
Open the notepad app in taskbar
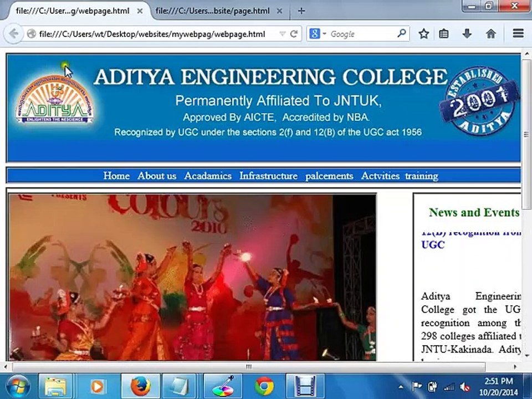[x=179, y=386]
